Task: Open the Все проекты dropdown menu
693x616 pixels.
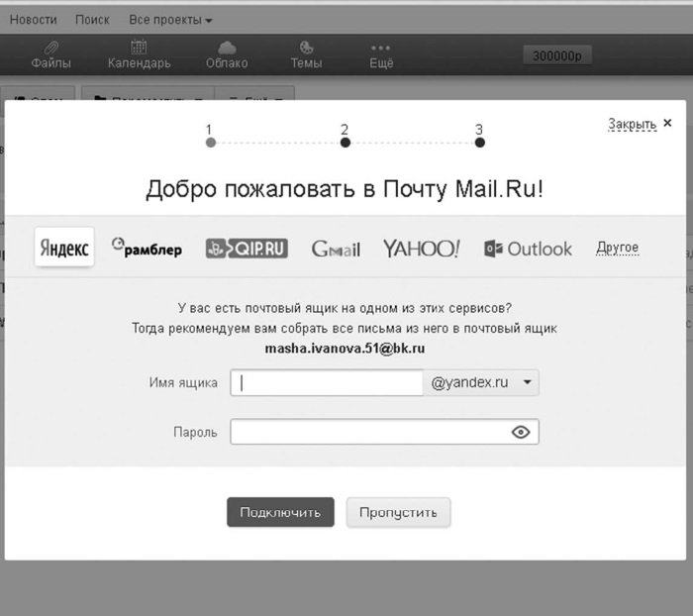Action: pyautogui.click(x=170, y=20)
